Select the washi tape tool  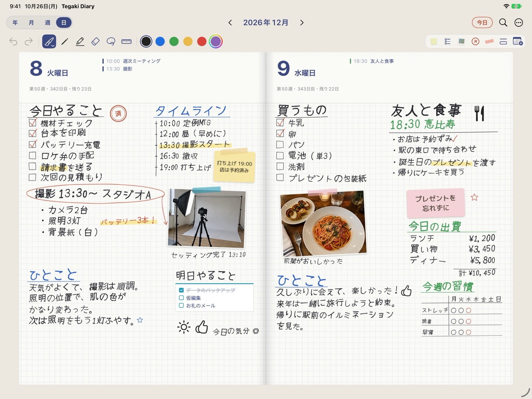click(x=489, y=42)
